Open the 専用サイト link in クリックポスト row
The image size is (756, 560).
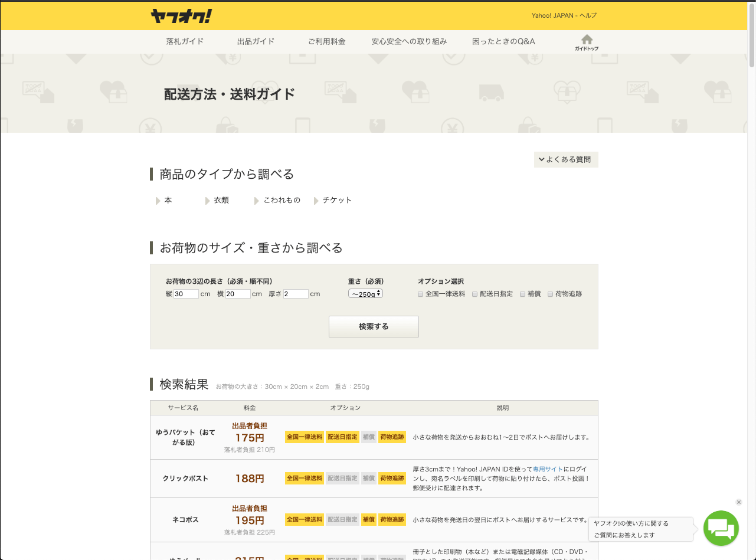tap(548, 469)
